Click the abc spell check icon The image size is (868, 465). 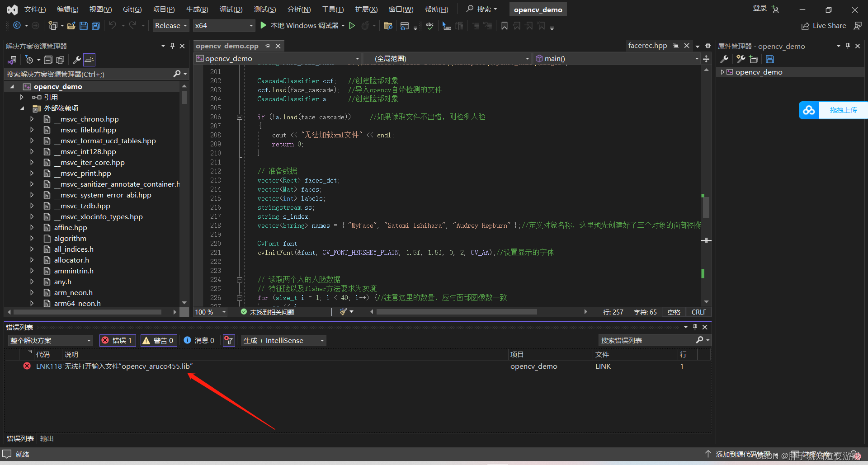(429, 26)
